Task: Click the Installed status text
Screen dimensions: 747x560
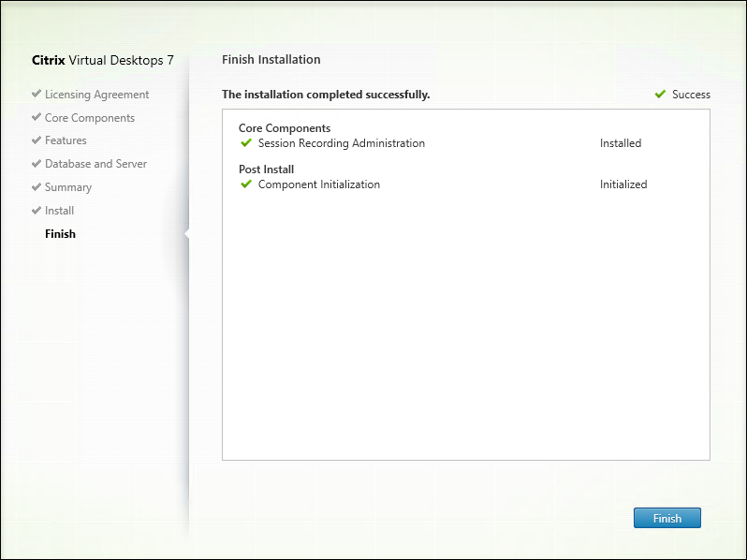Action: (621, 143)
